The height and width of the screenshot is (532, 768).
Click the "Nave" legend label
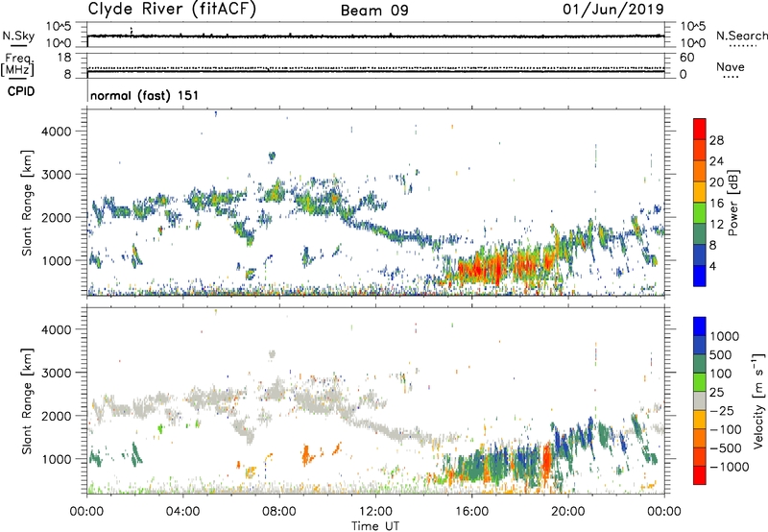tap(731, 66)
